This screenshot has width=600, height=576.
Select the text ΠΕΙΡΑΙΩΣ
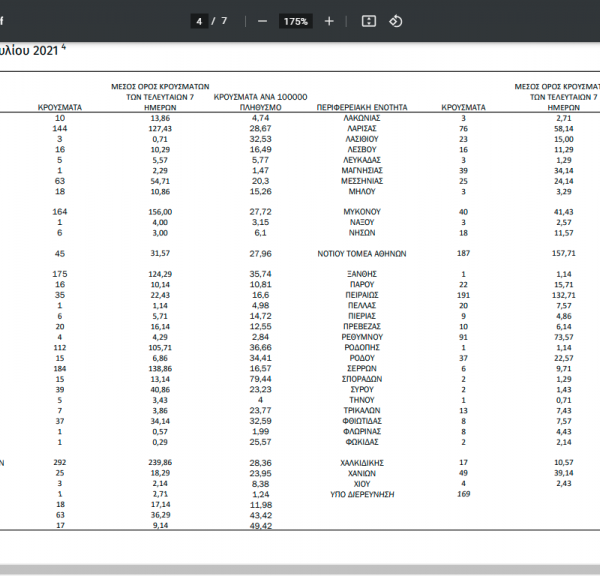point(362,295)
